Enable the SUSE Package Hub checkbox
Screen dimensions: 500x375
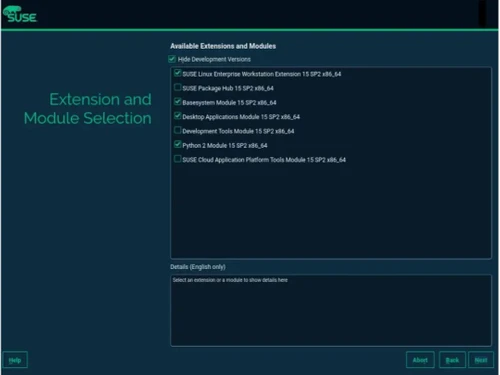178,88
